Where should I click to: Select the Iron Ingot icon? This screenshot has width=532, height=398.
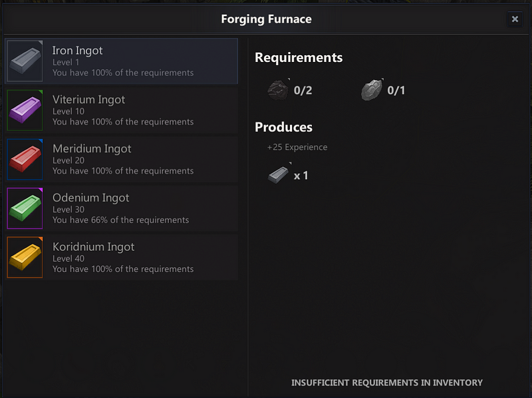coord(25,61)
